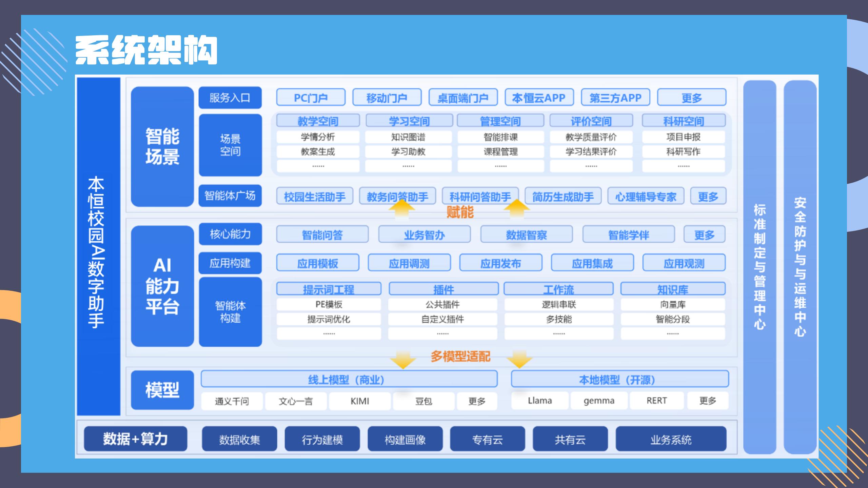868x488 pixels.
Task: Click the 行为建模 block
Action: pyautogui.click(x=322, y=439)
